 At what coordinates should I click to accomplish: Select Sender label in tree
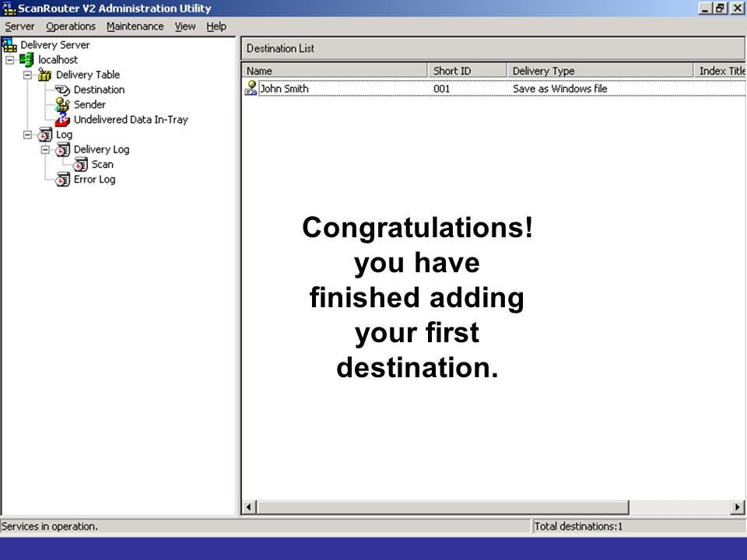89,104
